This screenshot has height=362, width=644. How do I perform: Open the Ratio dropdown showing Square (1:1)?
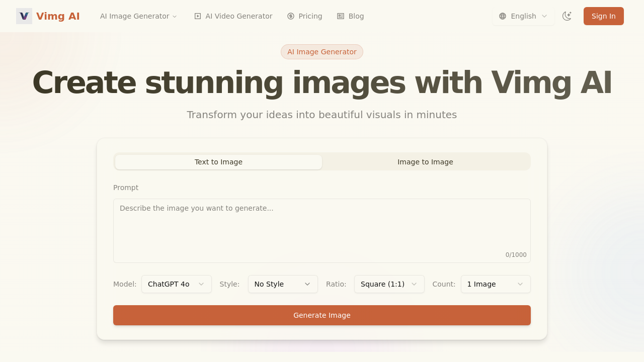click(x=389, y=284)
